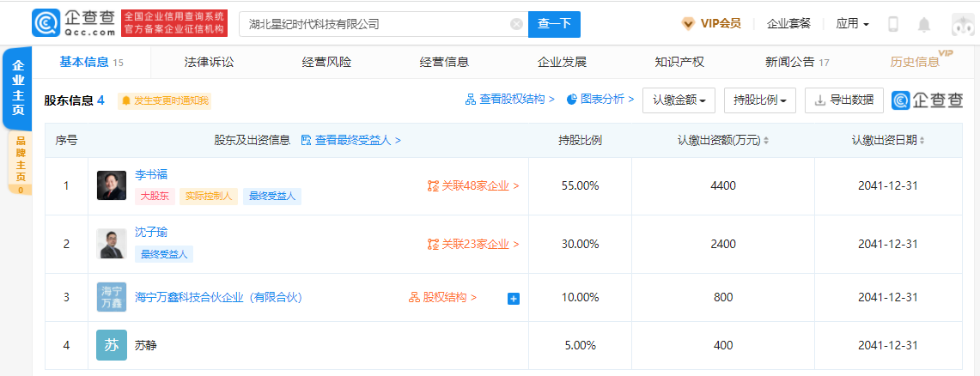Select the 企业主页 side tab
The image size is (980, 376).
(x=18, y=88)
